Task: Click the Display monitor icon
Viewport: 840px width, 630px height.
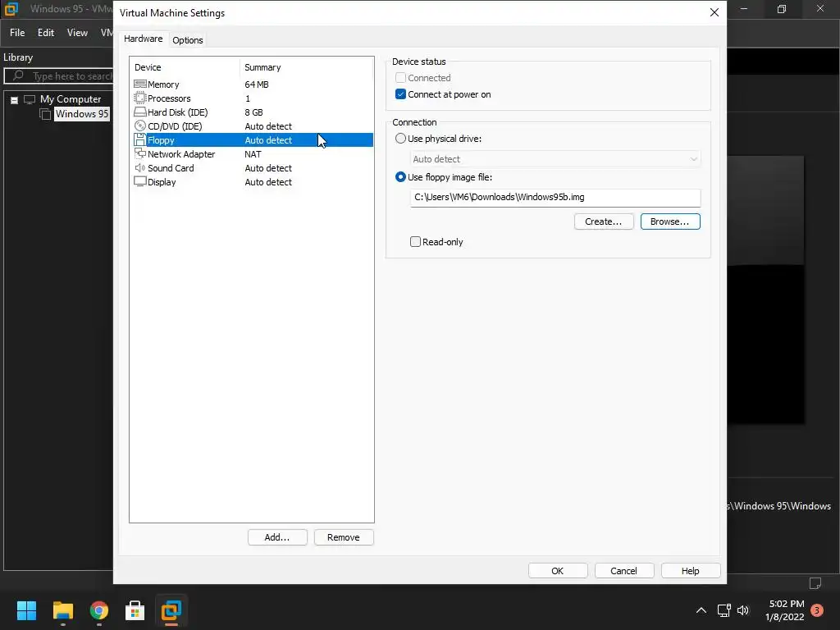Action: pyautogui.click(x=139, y=181)
